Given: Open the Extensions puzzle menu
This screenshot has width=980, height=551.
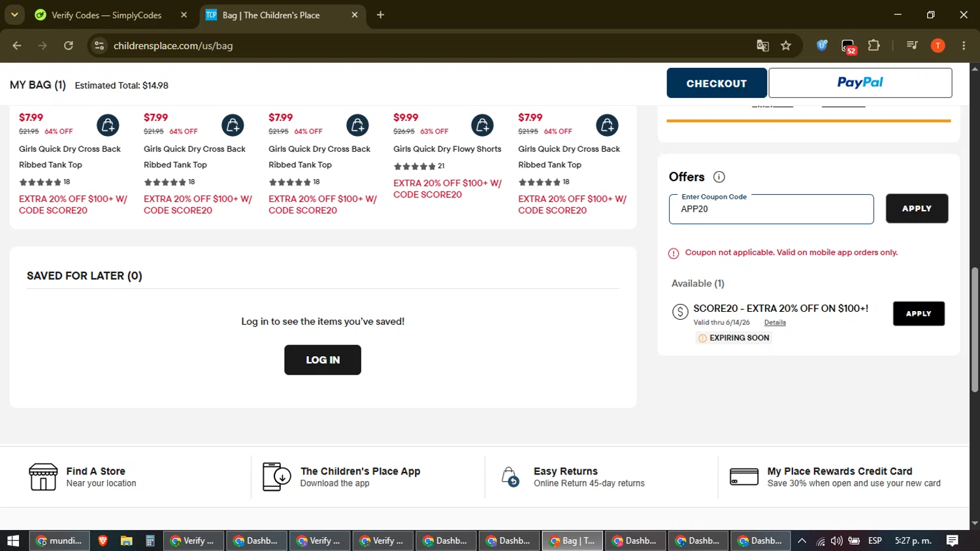Looking at the screenshot, I should coord(874,46).
